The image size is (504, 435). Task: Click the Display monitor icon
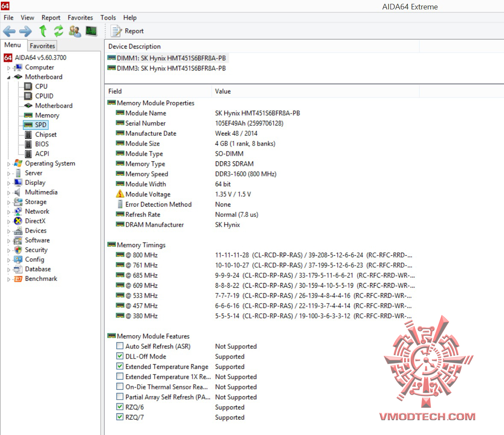18,182
